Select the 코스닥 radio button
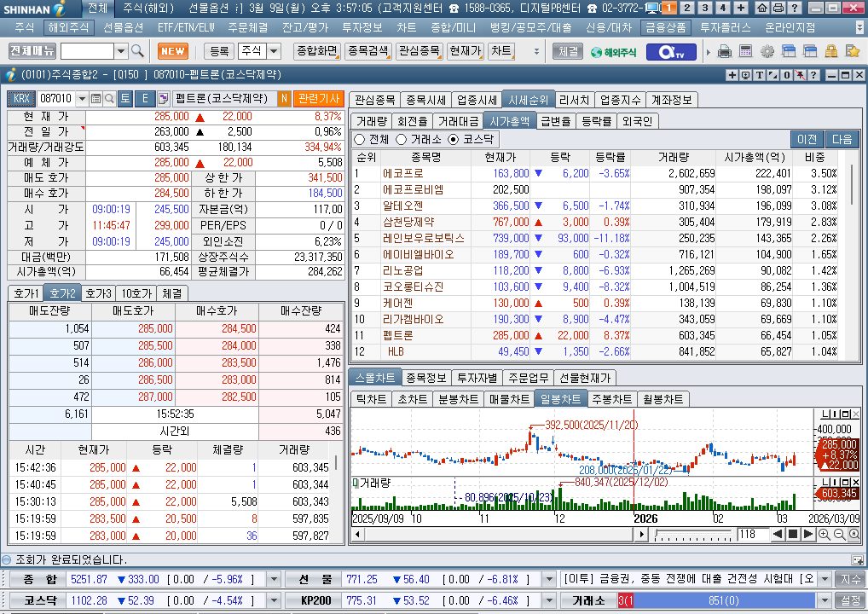 (x=454, y=139)
